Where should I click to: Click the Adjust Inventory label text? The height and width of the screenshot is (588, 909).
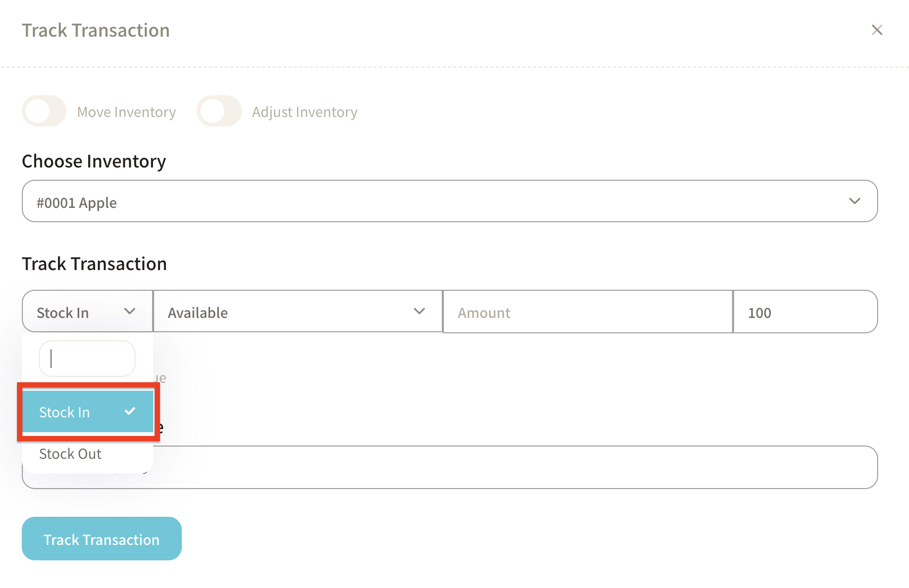pyautogui.click(x=305, y=112)
